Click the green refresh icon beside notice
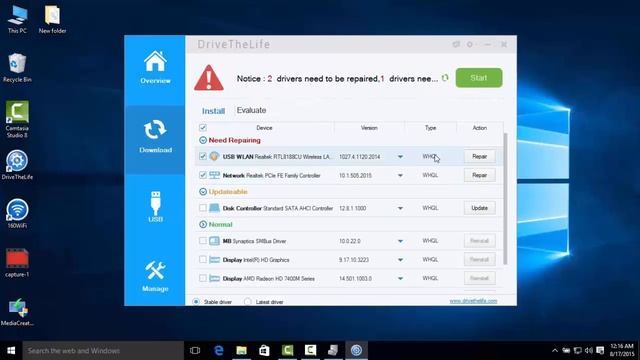The height and width of the screenshot is (360, 640). [x=445, y=78]
